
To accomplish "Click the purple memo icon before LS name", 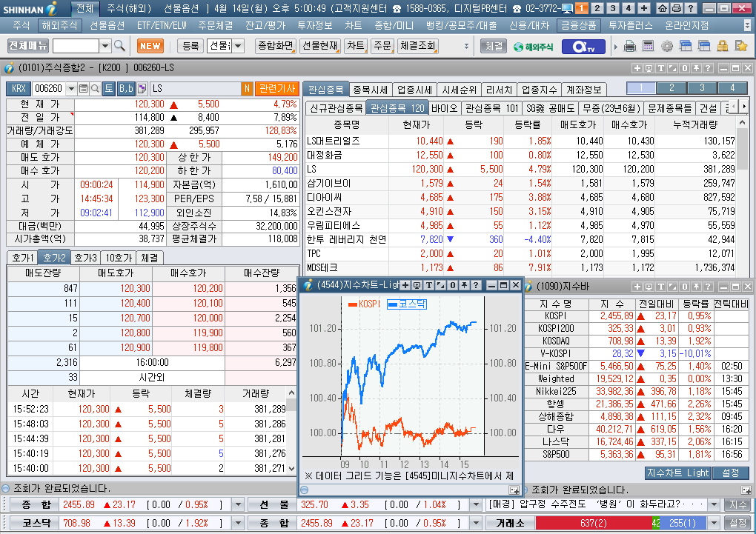I will tap(142, 89).
